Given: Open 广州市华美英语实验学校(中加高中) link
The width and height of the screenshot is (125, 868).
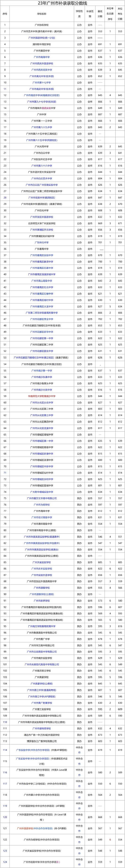Looking at the screenshot, I should click(x=42, y=543).
